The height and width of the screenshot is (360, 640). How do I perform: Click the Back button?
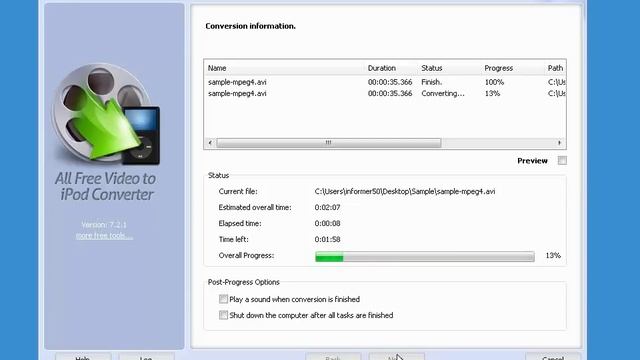(333, 357)
